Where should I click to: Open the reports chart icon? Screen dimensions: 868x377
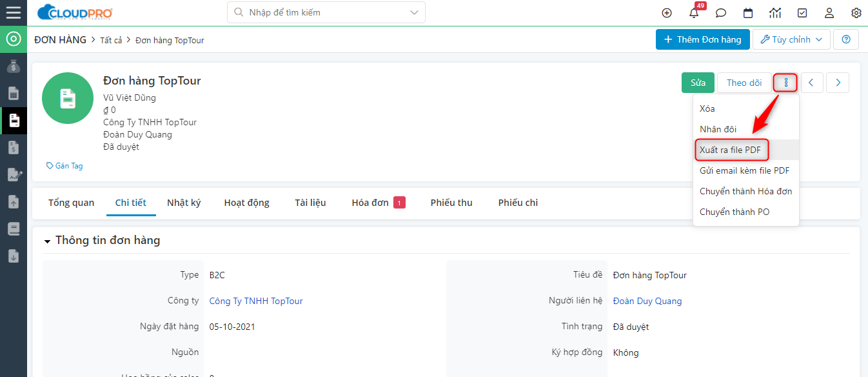[x=775, y=13]
